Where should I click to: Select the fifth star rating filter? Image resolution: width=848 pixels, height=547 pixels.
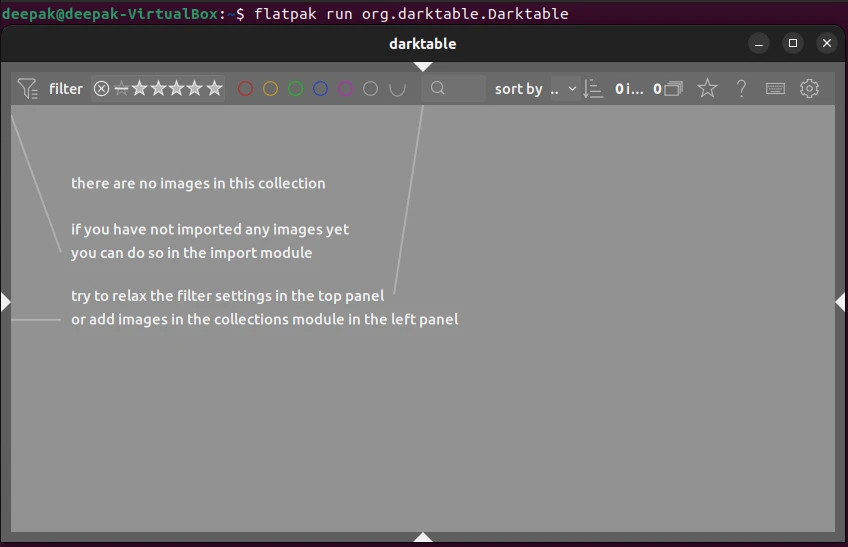coord(214,89)
